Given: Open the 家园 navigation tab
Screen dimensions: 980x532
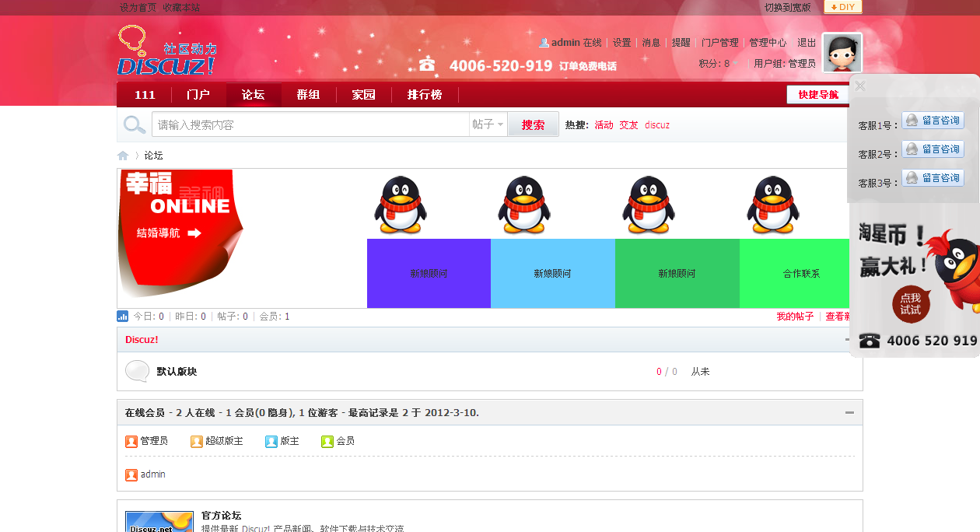Looking at the screenshot, I should tap(364, 95).
